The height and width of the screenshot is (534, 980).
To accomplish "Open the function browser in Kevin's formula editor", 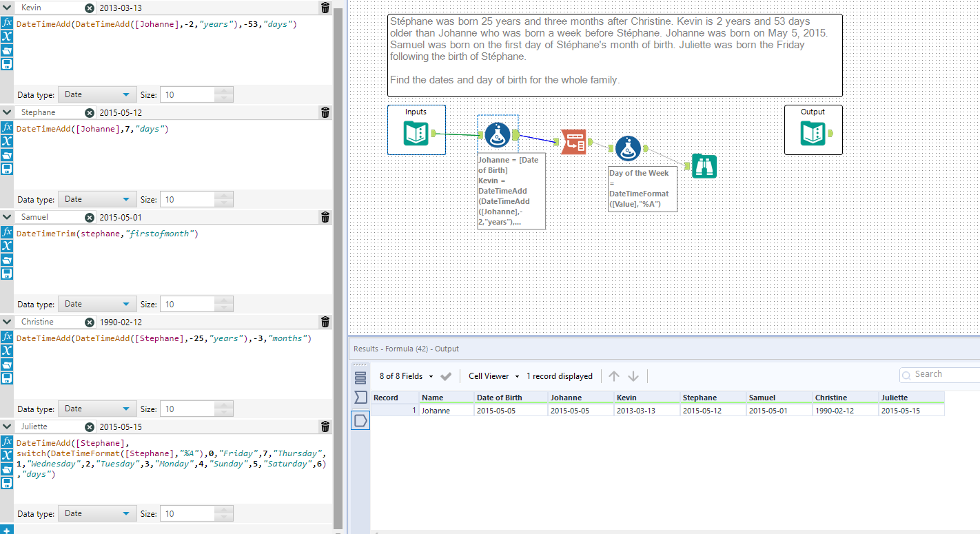I will pyautogui.click(x=8, y=23).
